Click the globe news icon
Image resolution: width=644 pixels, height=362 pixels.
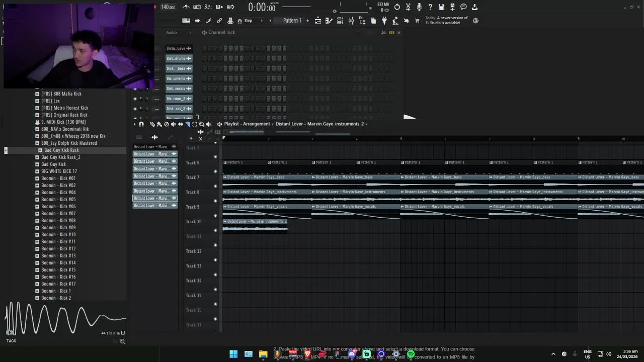pos(475,21)
